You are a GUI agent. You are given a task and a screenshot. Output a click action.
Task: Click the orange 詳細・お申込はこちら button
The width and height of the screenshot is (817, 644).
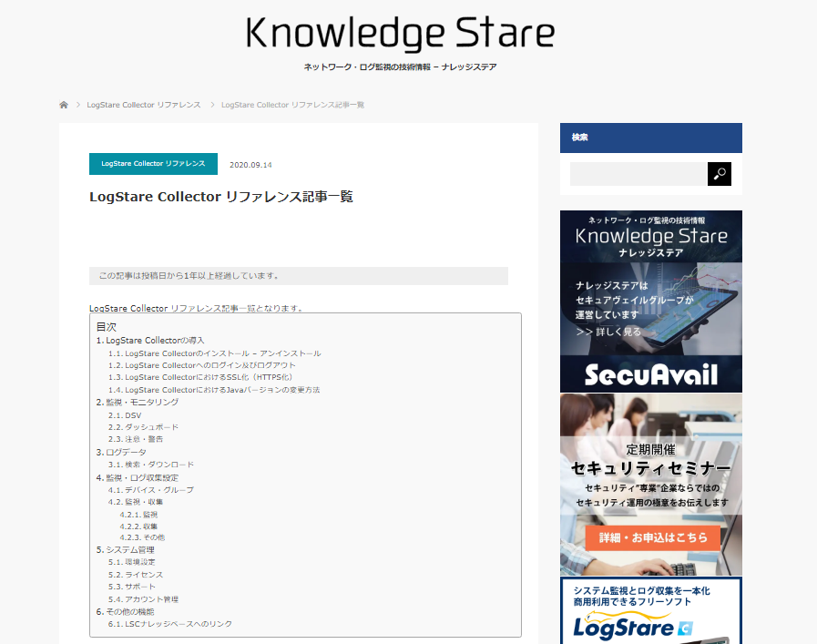(x=653, y=537)
